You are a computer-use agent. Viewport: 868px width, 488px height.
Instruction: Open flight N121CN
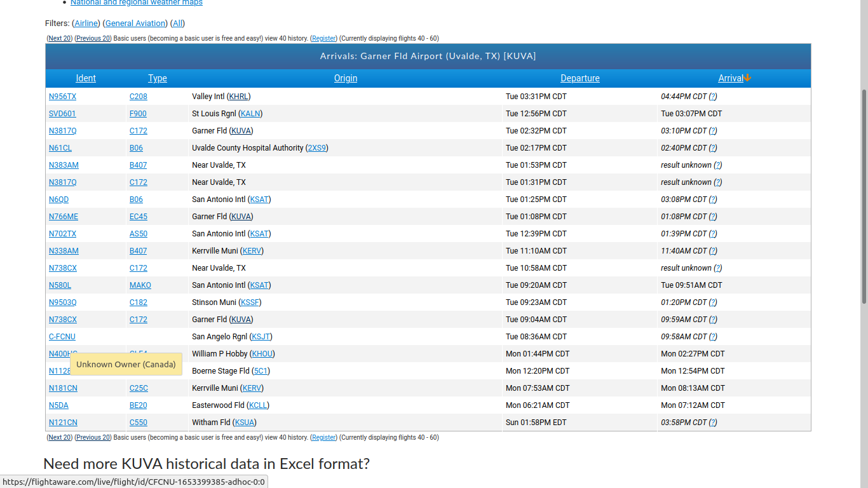(x=63, y=423)
